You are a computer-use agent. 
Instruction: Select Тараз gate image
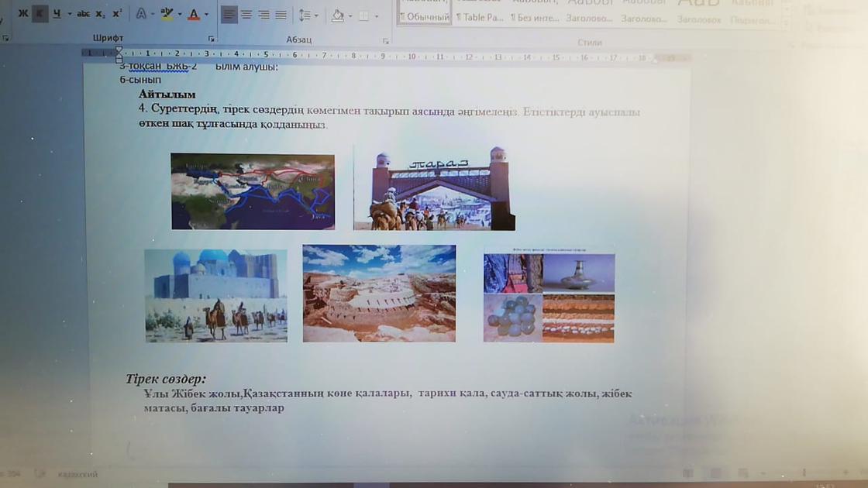435,188
